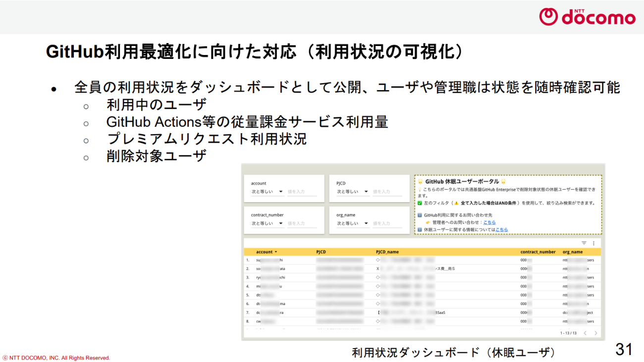Open the dormant user info こちら link
The width and height of the screenshot is (644, 362).
point(501,230)
